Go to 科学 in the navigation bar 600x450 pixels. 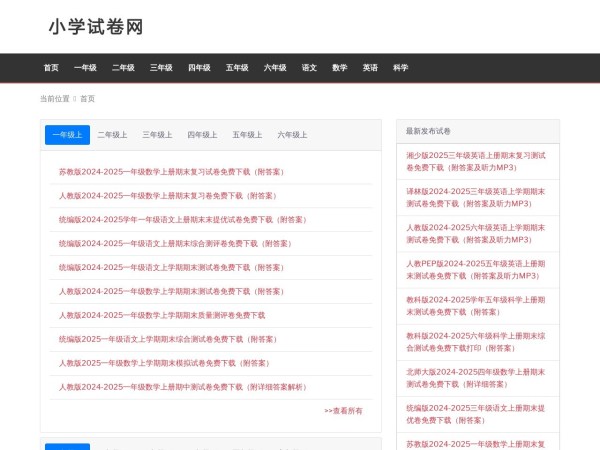pos(401,68)
